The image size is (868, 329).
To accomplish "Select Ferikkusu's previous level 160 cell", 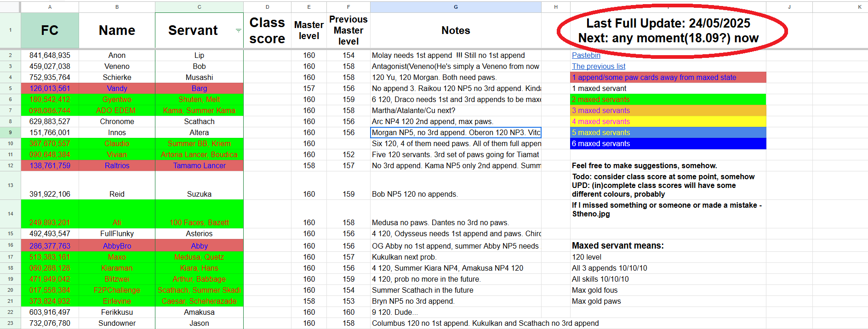I will [x=348, y=312].
